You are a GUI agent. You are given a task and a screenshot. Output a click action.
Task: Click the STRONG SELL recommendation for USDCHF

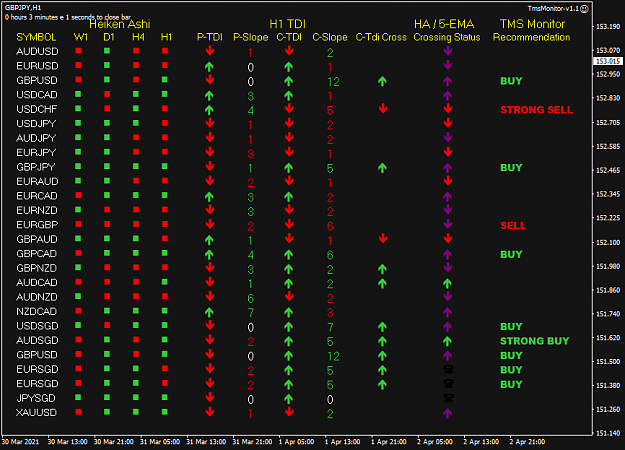click(x=537, y=110)
